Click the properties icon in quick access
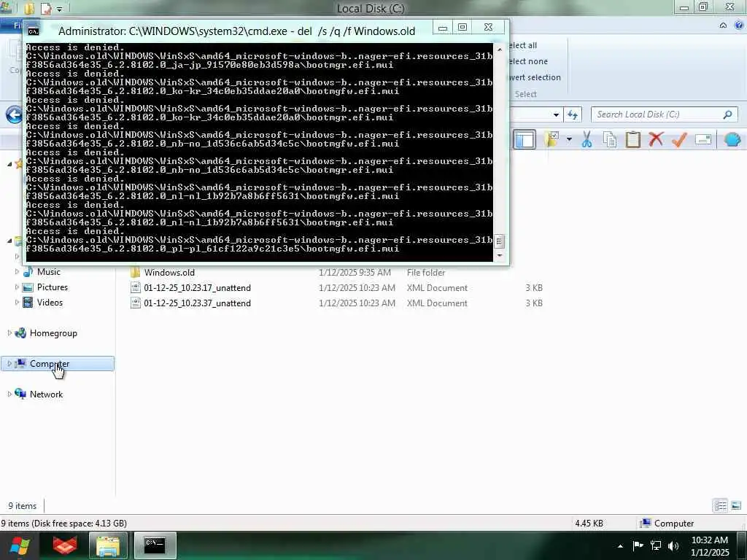Screen dimensions: 747x560 click(x=46, y=9)
